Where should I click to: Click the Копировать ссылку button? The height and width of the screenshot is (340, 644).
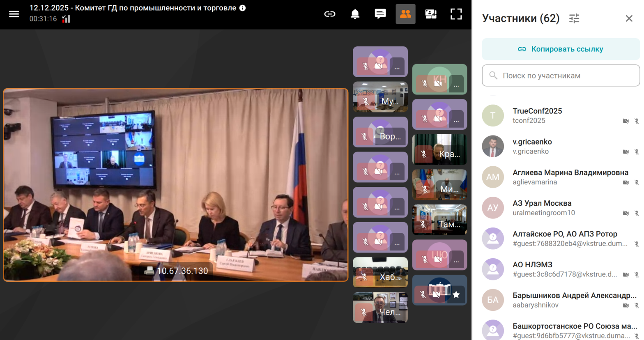coord(561,49)
